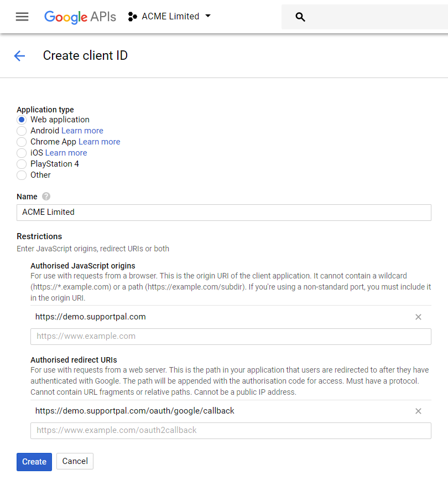Select the Web application radio button

(x=22, y=120)
